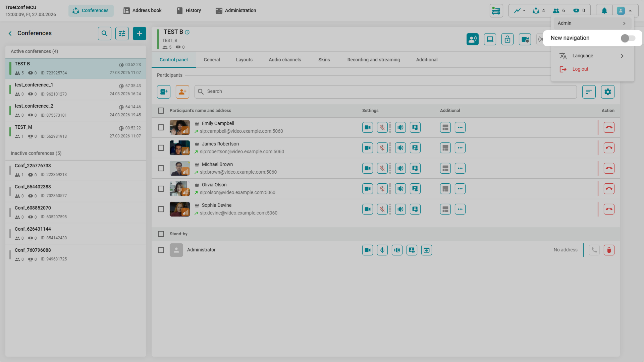The width and height of the screenshot is (644, 362).
Task: Open participants list settings gear
Action: point(607,92)
